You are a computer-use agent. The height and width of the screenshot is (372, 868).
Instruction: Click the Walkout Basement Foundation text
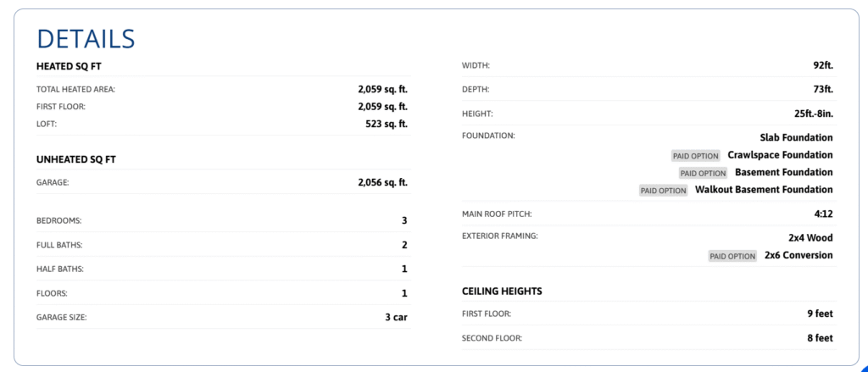click(x=764, y=190)
